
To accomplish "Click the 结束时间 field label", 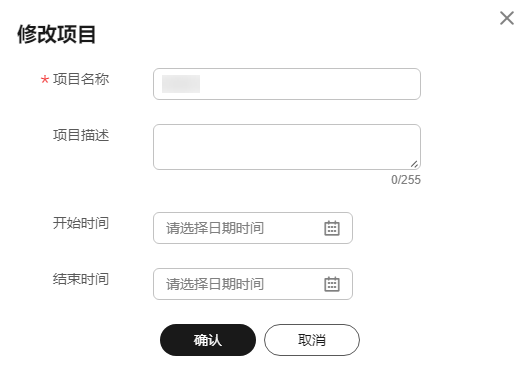I will click(81, 279).
